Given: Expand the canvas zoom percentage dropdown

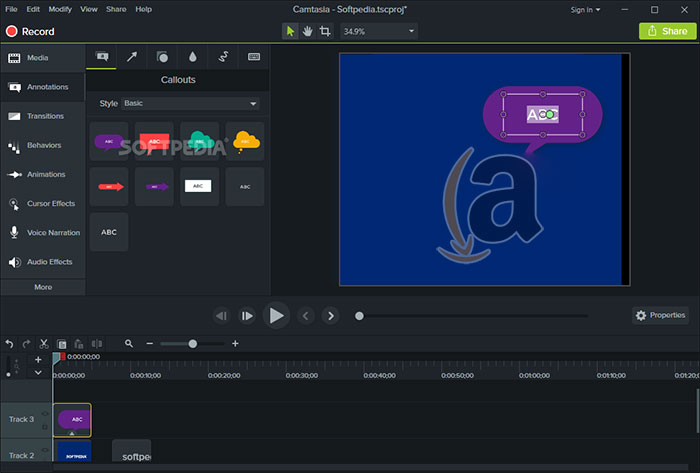Looking at the screenshot, I should pyautogui.click(x=379, y=31).
